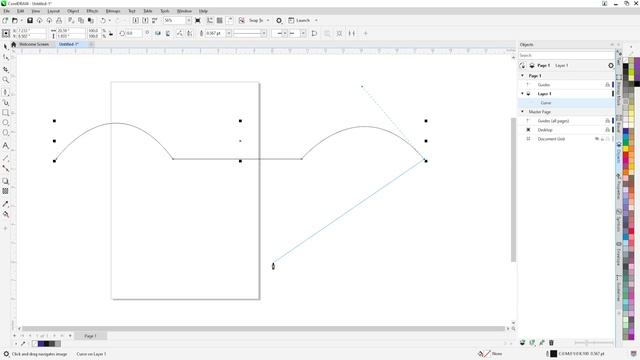Open the Effects menu
Screen dimensions: 640x360
tap(92, 11)
